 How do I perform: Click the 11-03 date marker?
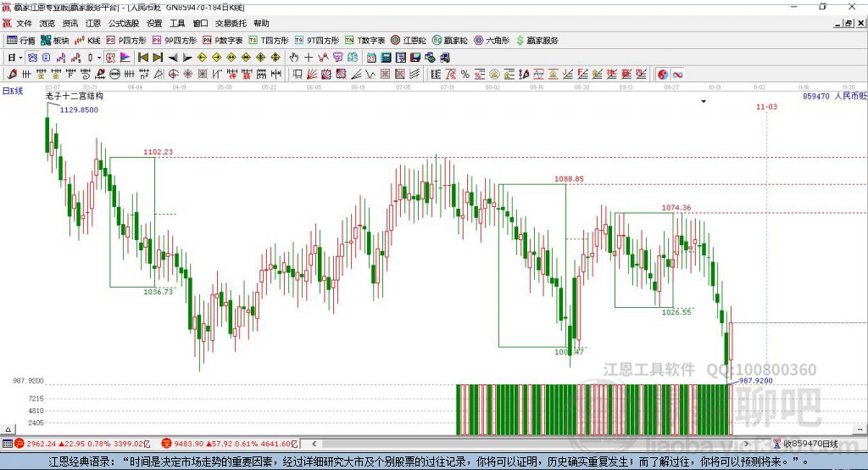click(x=766, y=106)
